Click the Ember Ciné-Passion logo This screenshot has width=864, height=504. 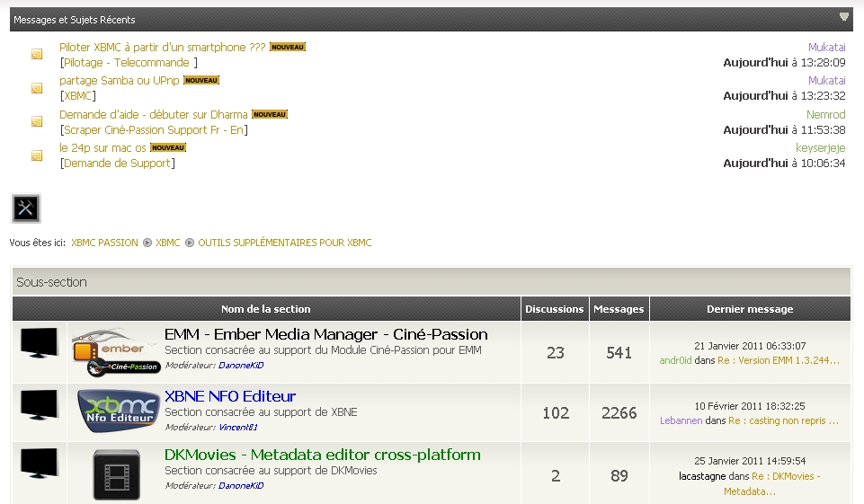(x=116, y=352)
